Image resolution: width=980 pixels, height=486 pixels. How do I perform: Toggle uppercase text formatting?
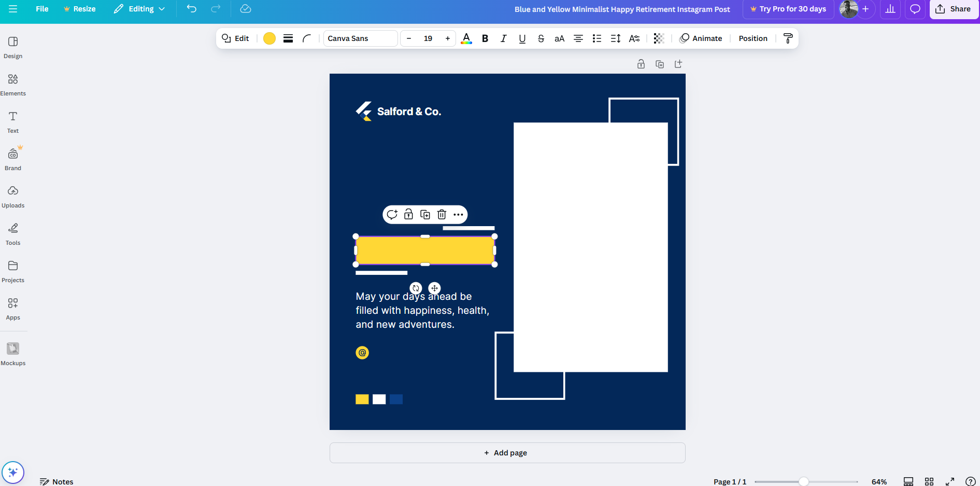pos(560,38)
